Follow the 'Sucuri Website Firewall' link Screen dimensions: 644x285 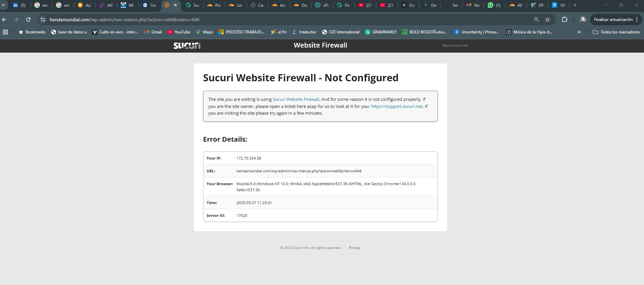(296, 99)
